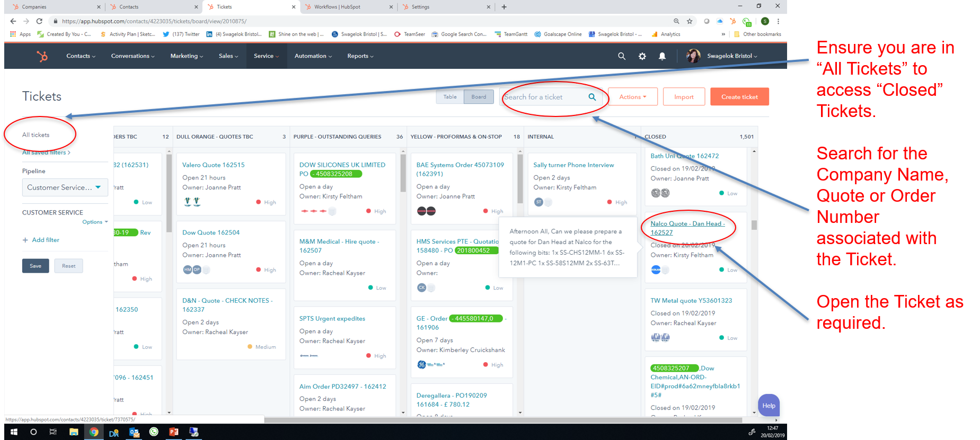The image size is (980, 440).
Task: Click the green phone extension icon with badge
Action: point(747,22)
